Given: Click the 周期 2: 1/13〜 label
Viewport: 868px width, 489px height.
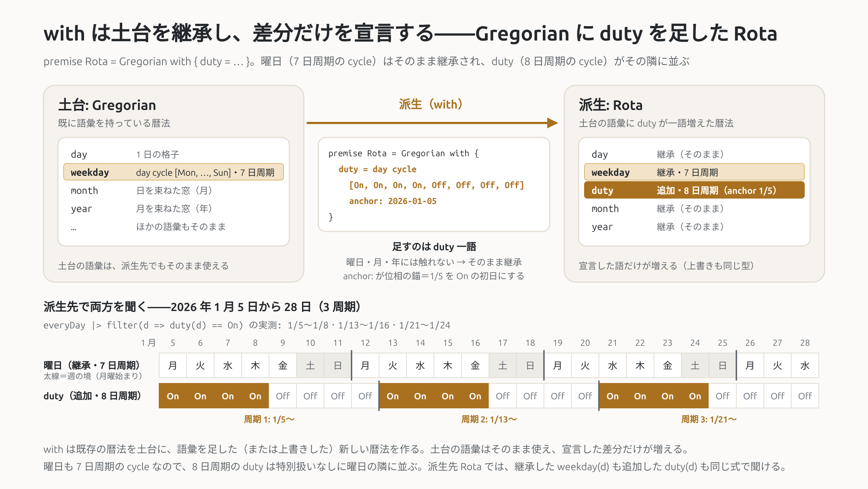Looking at the screenshot, I should pyautogui.click(x=489, y=419).
